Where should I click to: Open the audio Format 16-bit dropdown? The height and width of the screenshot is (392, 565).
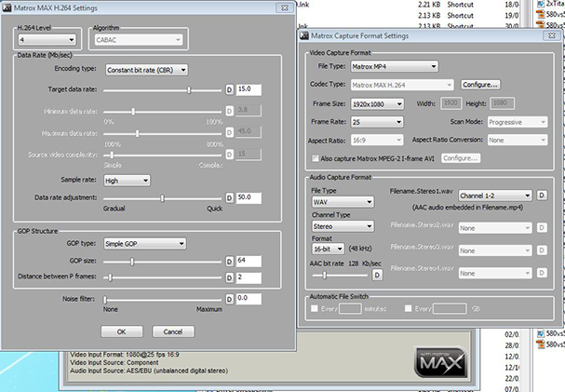[328, 249]
